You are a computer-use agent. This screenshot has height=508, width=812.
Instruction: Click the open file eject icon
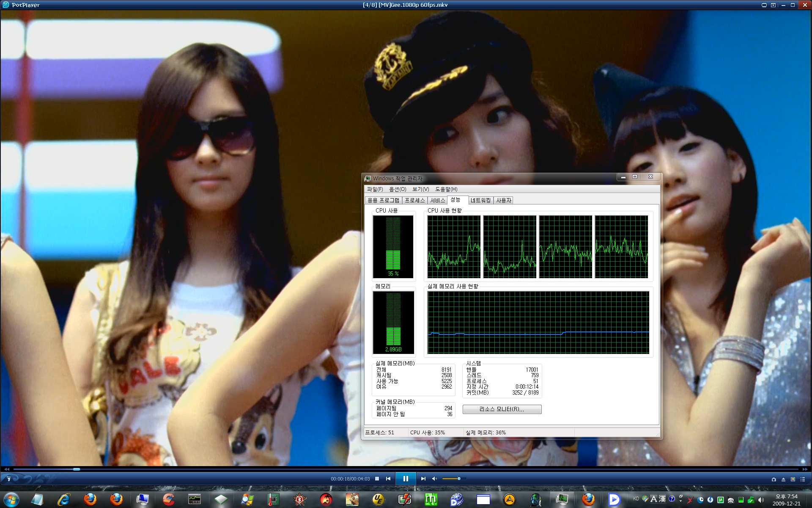click(x=783, y=479)
